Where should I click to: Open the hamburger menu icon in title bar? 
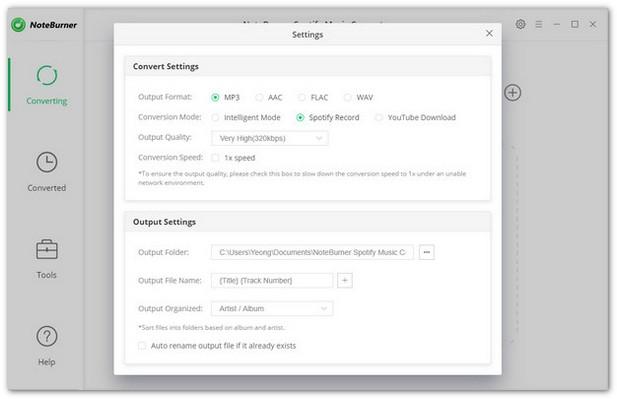pyautogui.click(x=539, y=24)
